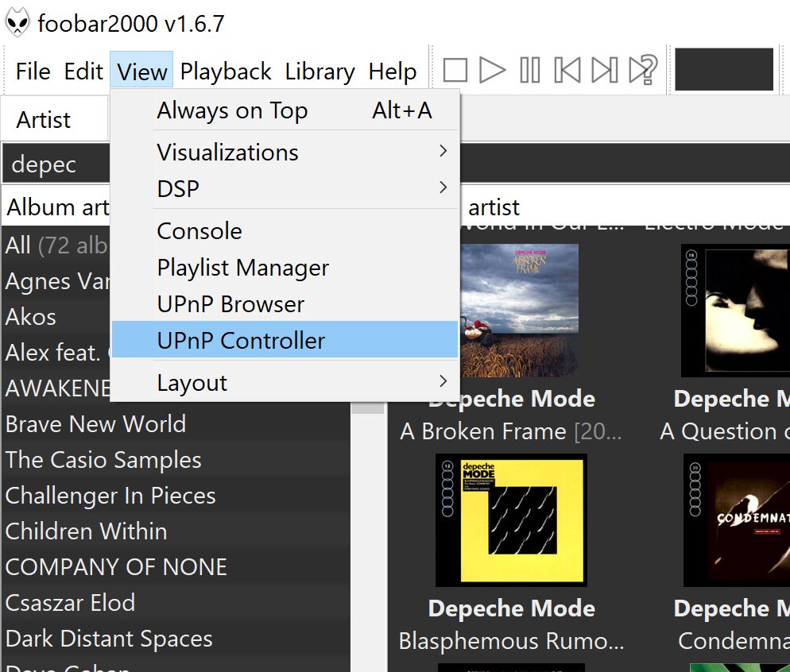Click 'Depeche Mode' above A Broken Frame title

coord(511,399)
